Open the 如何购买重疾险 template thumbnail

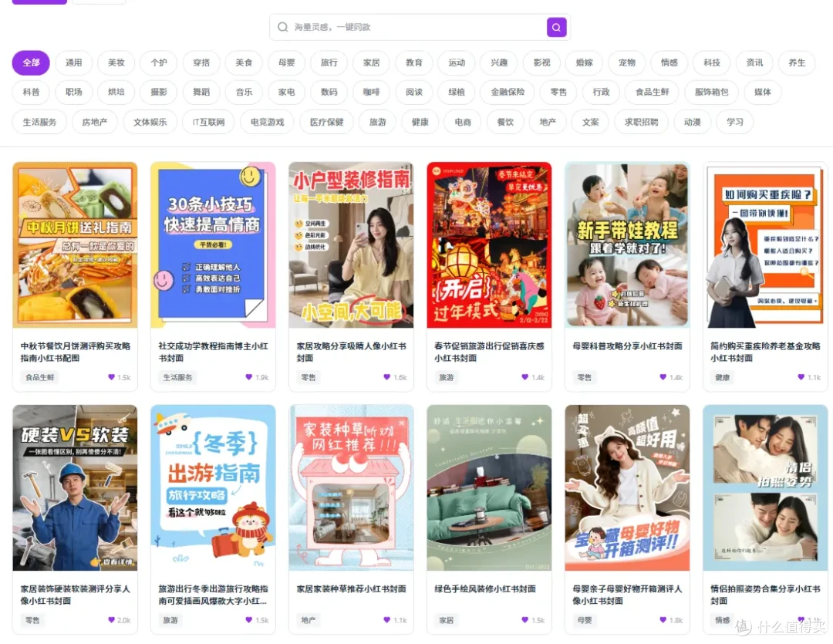[x=766, y=245]
